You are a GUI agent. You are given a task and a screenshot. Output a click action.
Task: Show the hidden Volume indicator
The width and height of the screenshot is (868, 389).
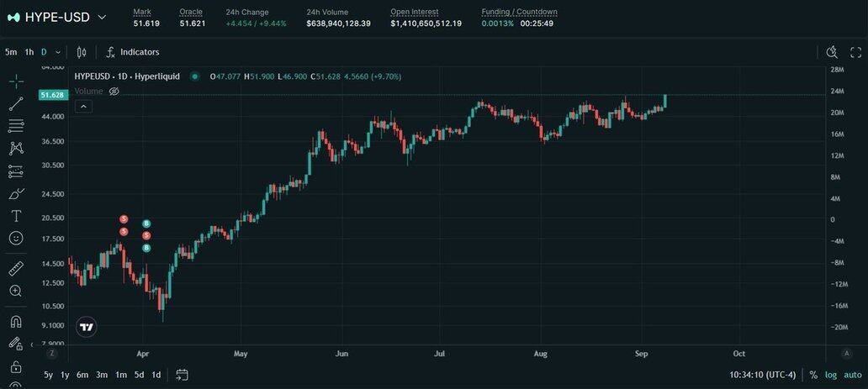pos(114,92)
